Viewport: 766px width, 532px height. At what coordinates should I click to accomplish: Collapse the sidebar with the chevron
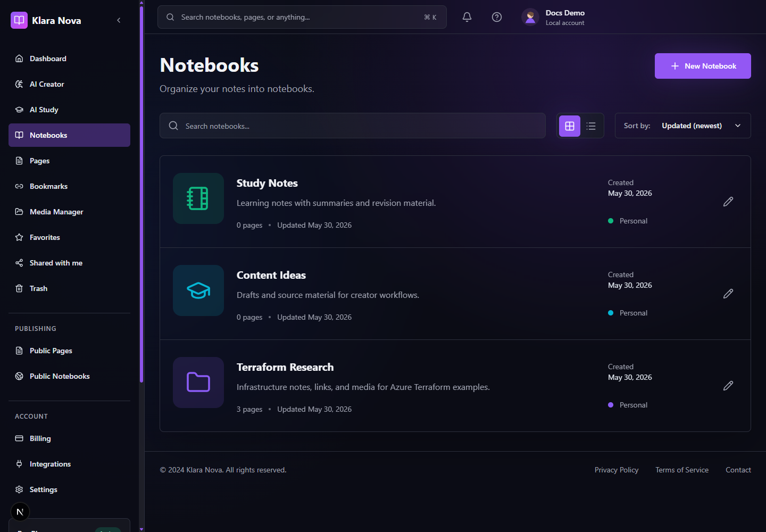click(119, 20)
